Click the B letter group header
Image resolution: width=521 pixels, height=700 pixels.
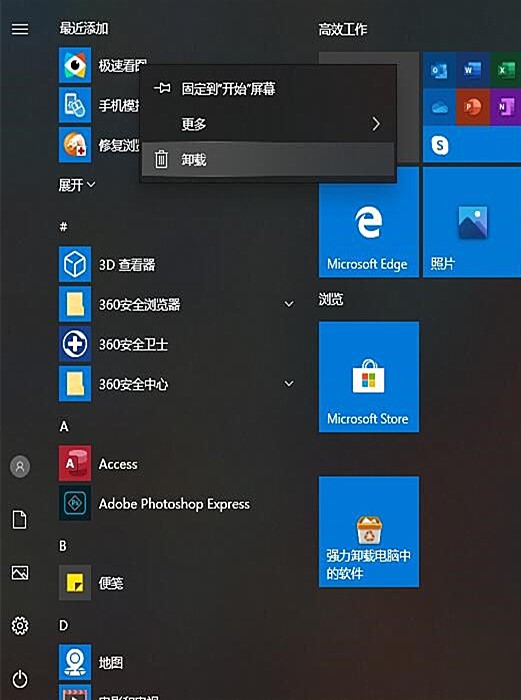(x=63, y=546)
